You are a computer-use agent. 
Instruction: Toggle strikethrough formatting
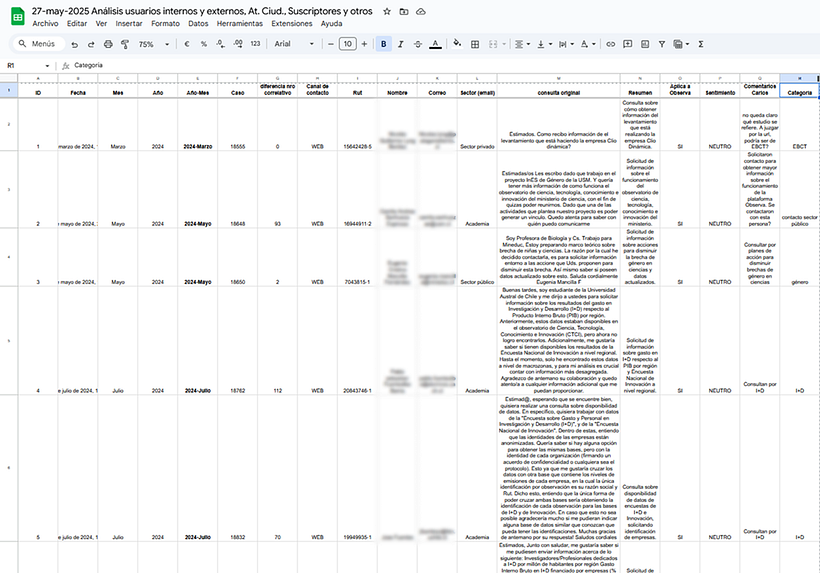[418, 44]
